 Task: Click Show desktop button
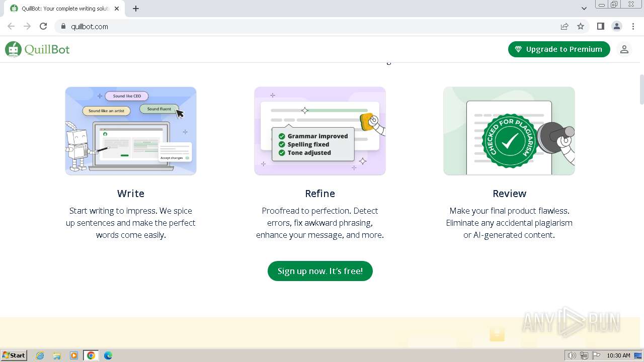(638, 355)
